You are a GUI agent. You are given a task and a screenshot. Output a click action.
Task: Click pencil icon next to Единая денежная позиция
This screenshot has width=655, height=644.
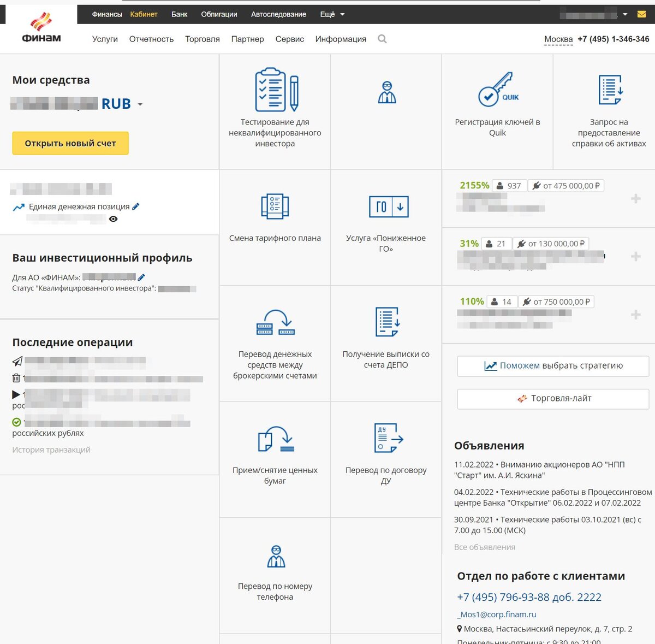pyautogui.click(x=136, y=206)
